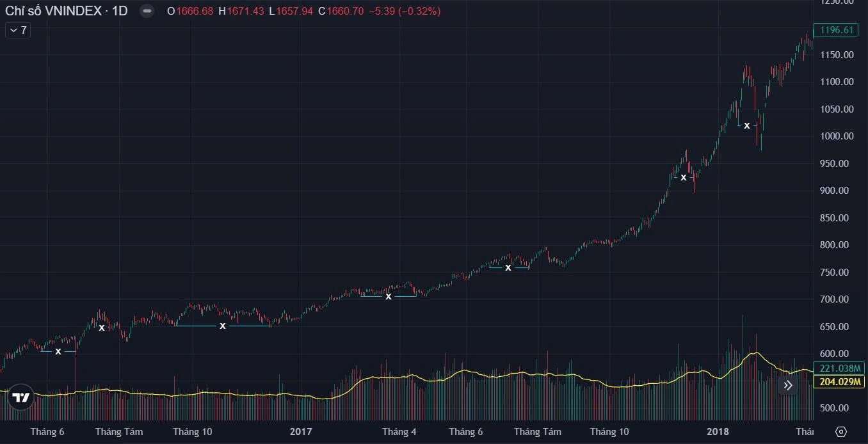Viewport: 868px width, 444px height.
Task: Click the close value C1660.70
Action: [x=341, y=11]
